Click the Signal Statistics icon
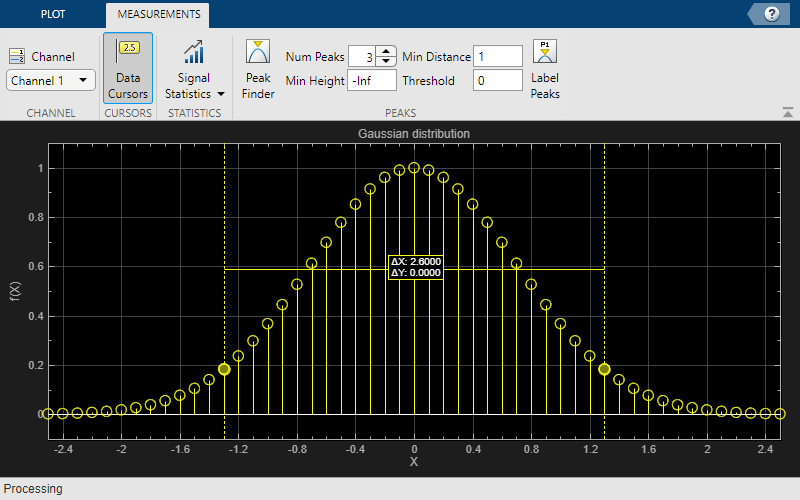This screenshot has height=500, width=800. tap(194, 52)
